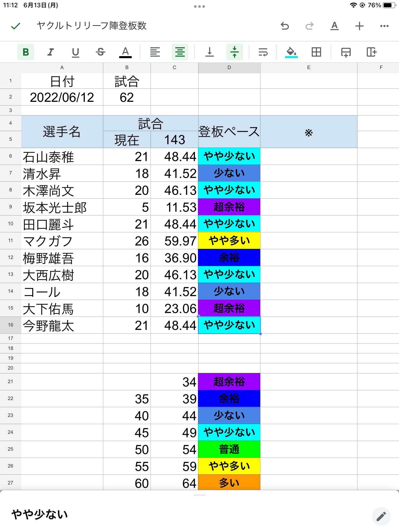Screen dimensions: 399x532
Task: Select cell with value 36.90
Action: pyautogui.click(x=175, y=258)
